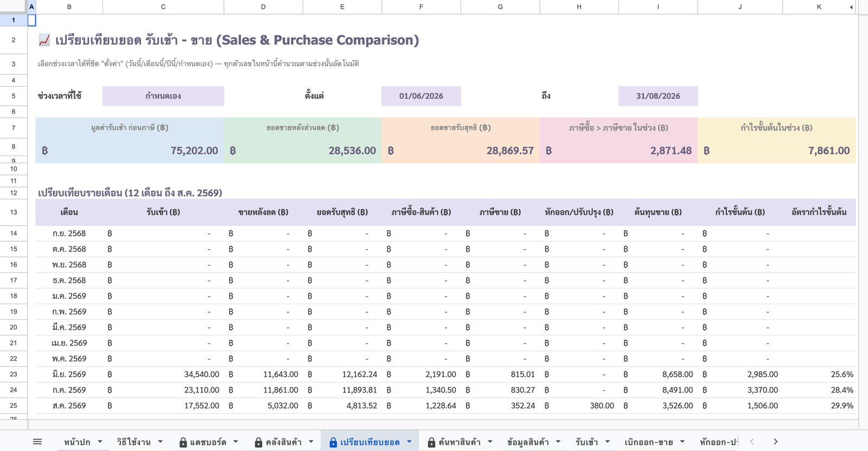Open the แดชบอร์ด tab dropdown arrow
The width and height of the screenshot is (868, 451).
pos(236,442)
